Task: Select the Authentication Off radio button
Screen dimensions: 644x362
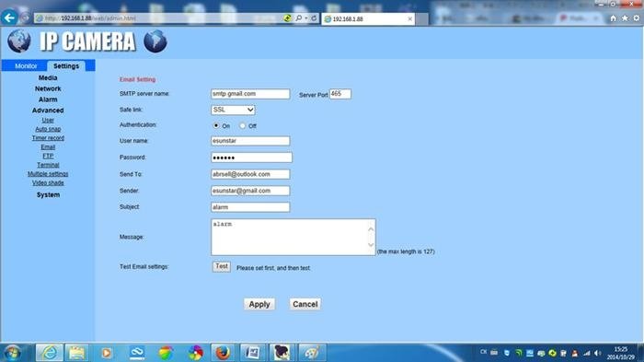Action: tap(242, 125)
